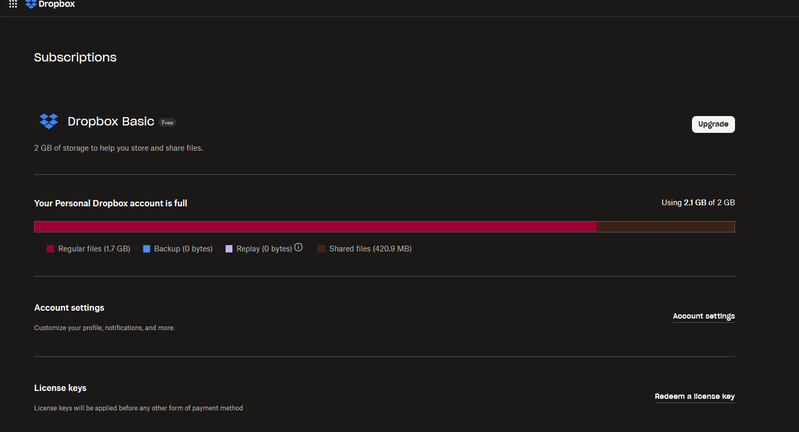Open the Account settings link on the right
The height and width of the screenshot is (432, 799).
click(x=703, y=316)
